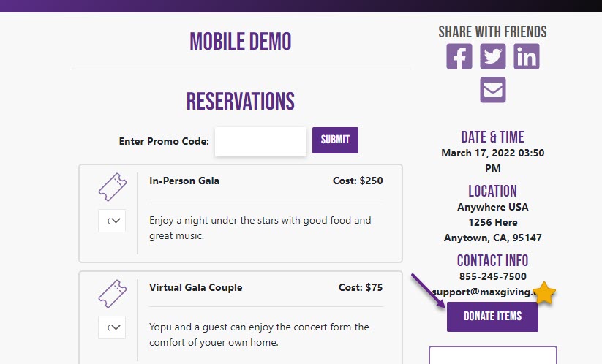Click the Reservations heading
The width and height of the screenshot is (602, 364).
coord(241,102)
